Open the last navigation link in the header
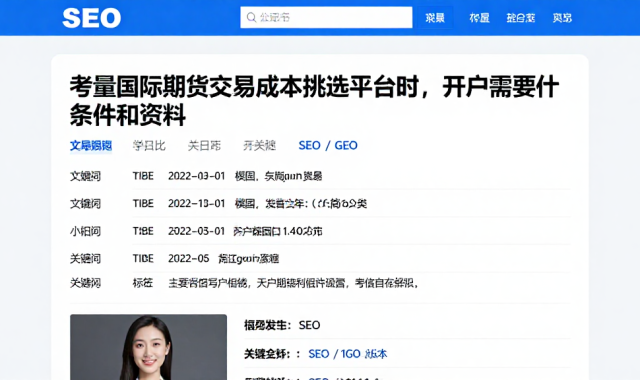The height and width of the screenshot is (380, 640). [x=562, y=18]
